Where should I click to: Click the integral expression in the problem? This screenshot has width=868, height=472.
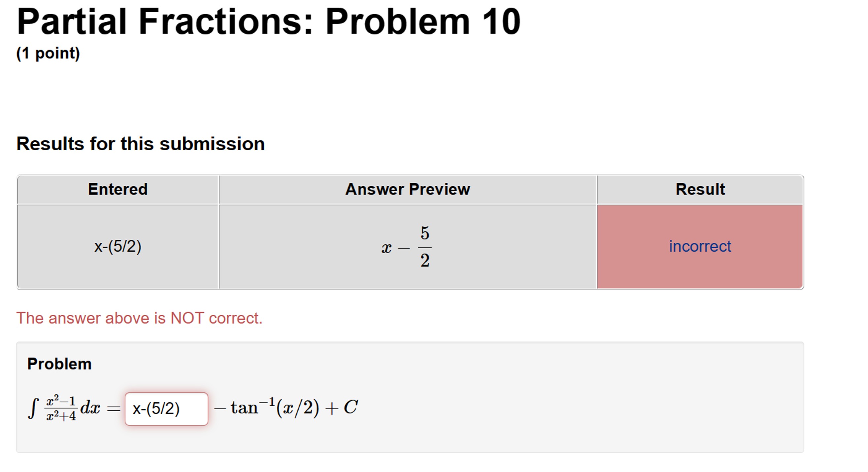pyautogui.click(x=34, y=408)
